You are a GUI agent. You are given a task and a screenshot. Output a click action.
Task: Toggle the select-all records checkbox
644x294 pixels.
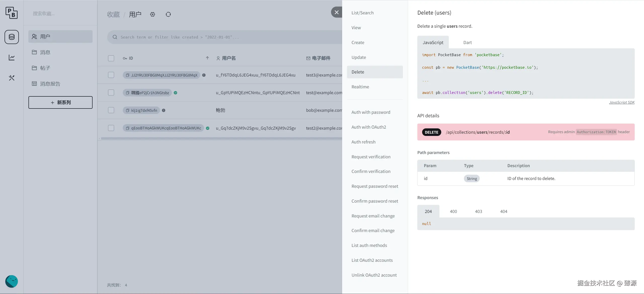pyautogui.click(x=111, y=58)
